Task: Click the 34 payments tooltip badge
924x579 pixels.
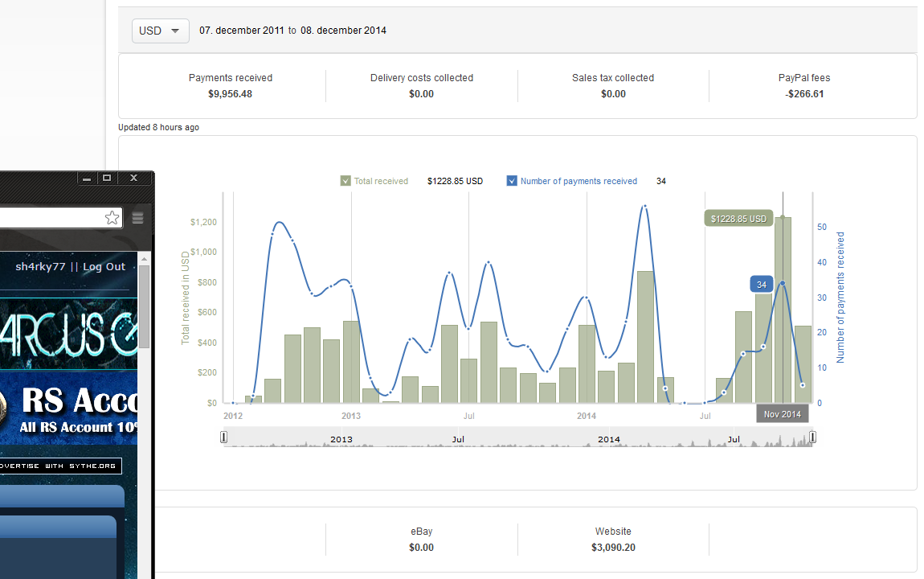Action: [762, 284]
